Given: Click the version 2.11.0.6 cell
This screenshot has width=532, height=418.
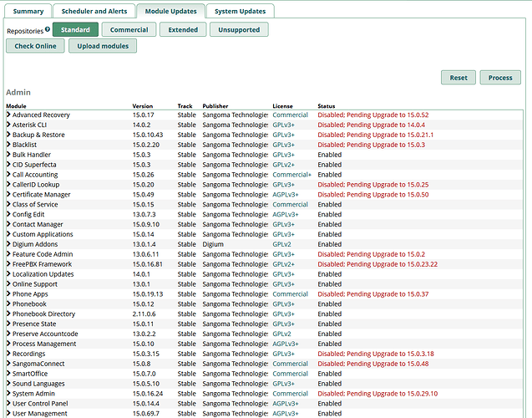Looking at the screenshot, I should coord(144,313).
